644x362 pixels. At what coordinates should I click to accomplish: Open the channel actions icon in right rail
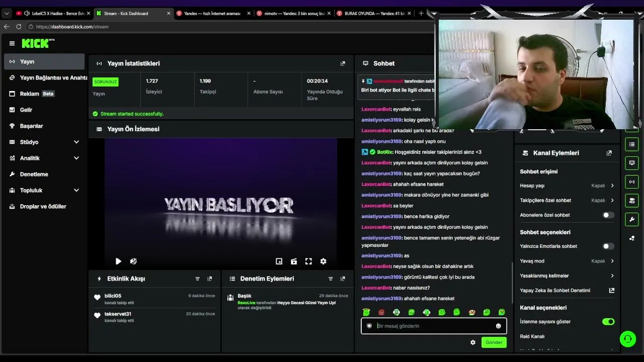(632, 201)
